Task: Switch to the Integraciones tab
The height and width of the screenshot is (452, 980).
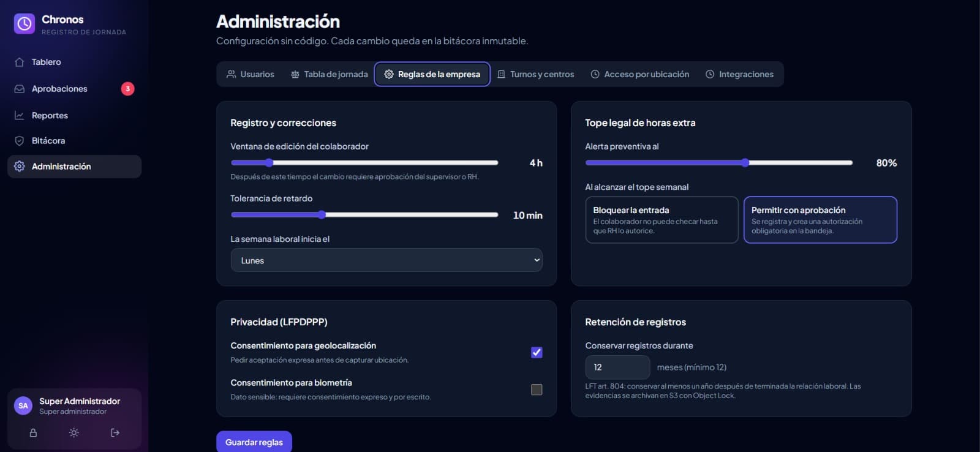Action: [740, 74]
